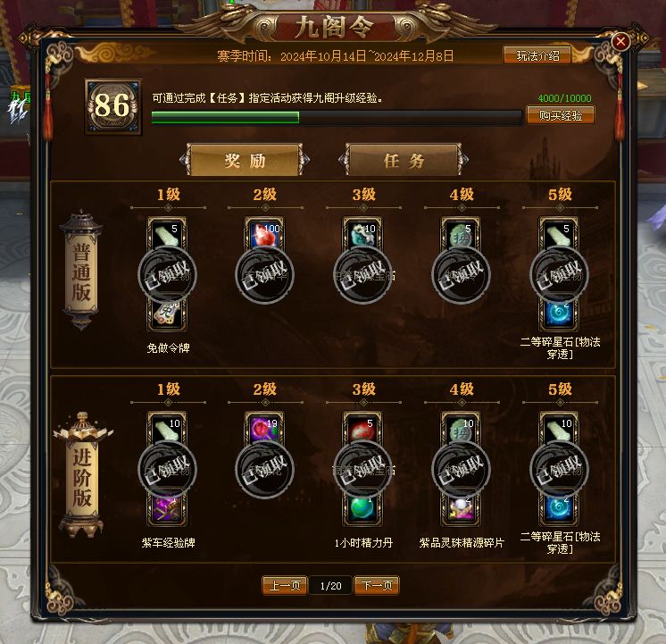Open the 任务 tasks tab
Viewport: 666px width, 644px height.
404,160
